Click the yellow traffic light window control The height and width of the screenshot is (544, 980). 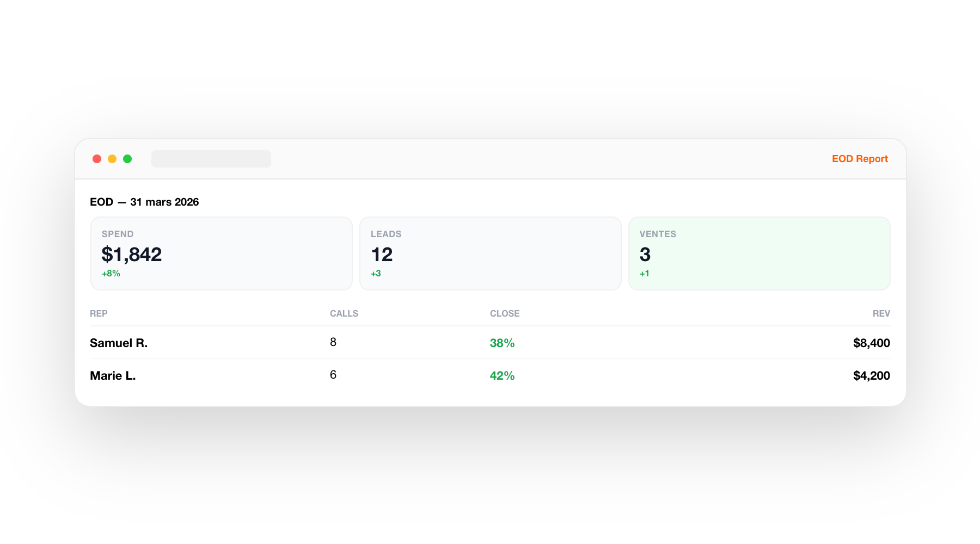pos(112,158)
